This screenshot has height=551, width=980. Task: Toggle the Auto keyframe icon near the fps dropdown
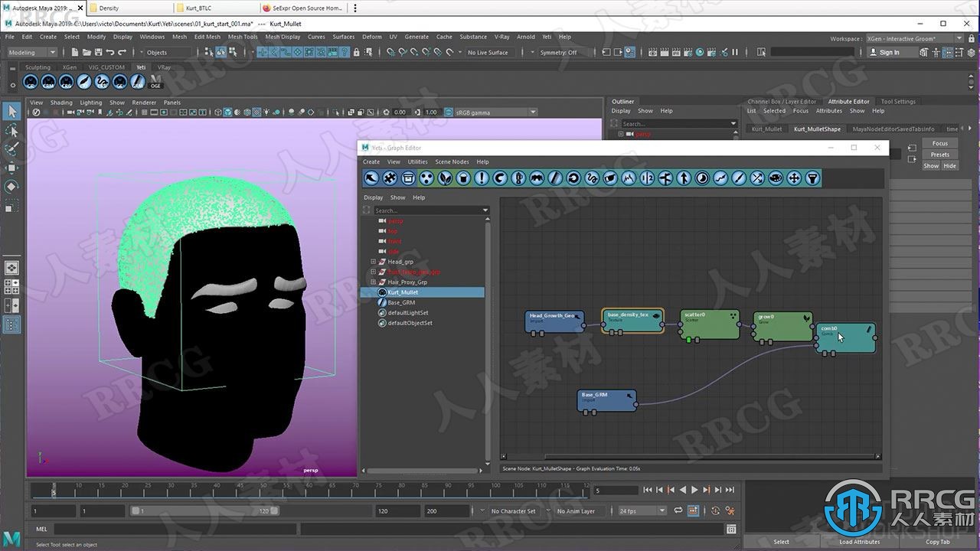715,510
